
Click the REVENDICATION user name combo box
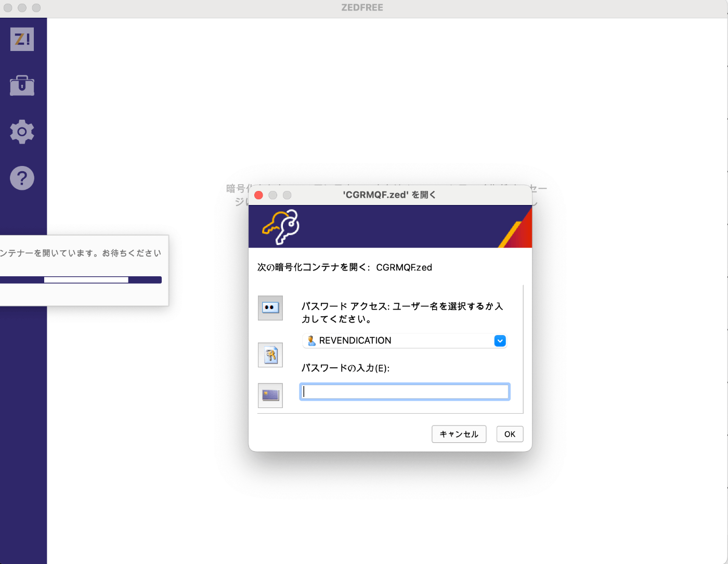coord(405,341)
